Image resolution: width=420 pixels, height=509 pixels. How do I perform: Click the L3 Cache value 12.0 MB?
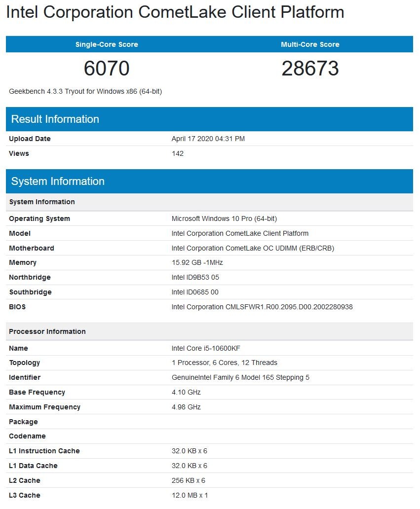click(190, 495)
